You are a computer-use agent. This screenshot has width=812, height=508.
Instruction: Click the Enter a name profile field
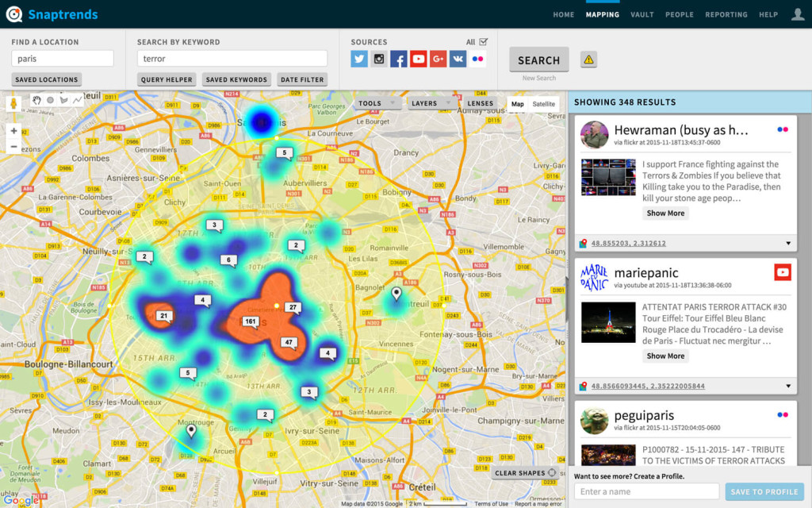646,492
